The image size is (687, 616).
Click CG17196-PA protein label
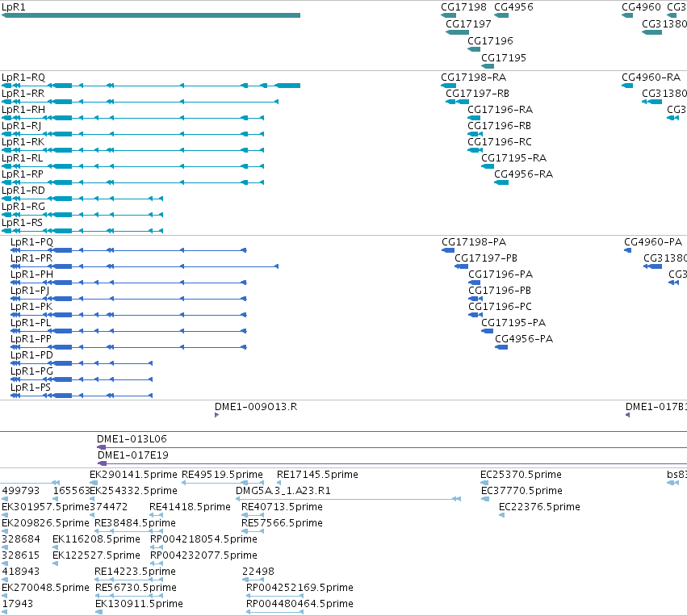pyautogui.click(x=501, y=274)
